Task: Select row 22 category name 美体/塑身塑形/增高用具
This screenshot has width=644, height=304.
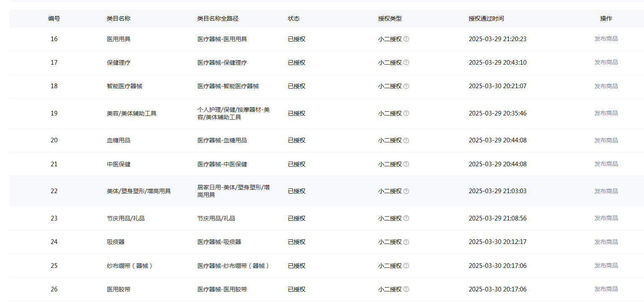Action: [x=139, y=191]
